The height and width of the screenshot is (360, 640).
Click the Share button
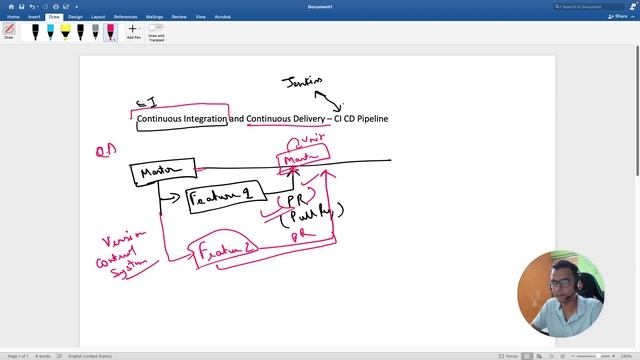tap(618, 16)
